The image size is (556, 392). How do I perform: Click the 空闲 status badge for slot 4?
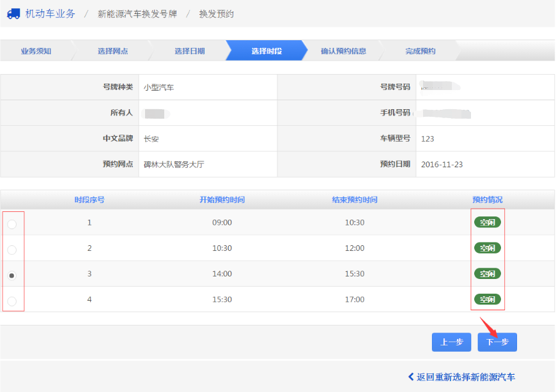click(487, 299)
